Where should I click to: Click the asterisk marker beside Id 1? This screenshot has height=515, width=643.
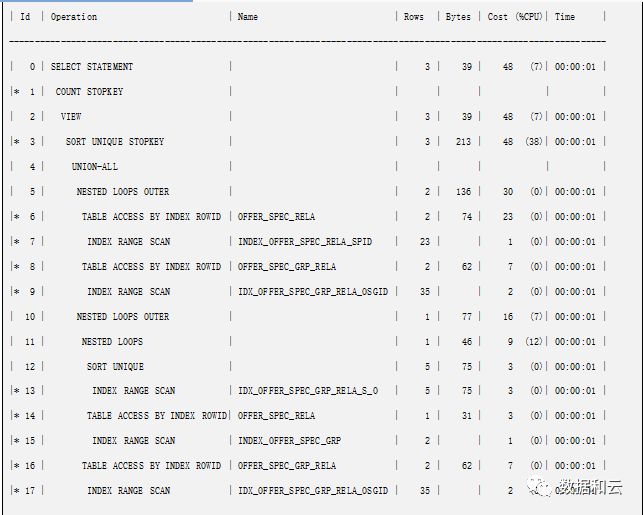(16, 92)
